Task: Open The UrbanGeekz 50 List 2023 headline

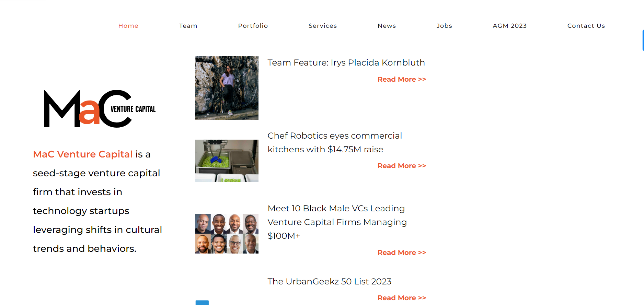Action: (329, 282)
